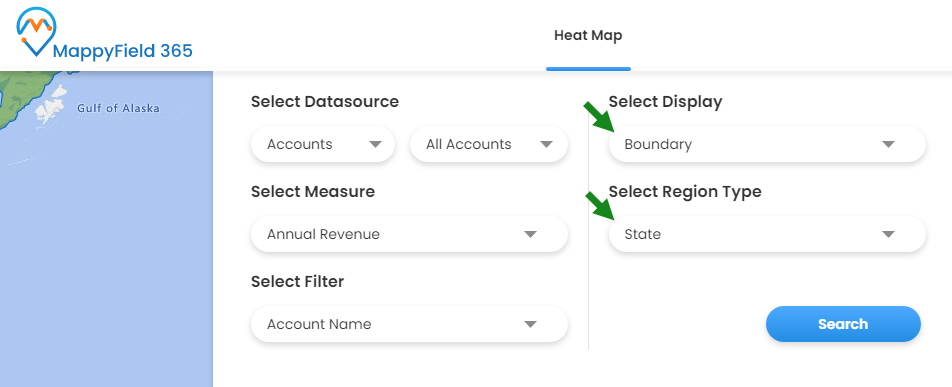Click the Gulf of Alaska map label
Screen dimensions: 952x387
pos(118,109)
